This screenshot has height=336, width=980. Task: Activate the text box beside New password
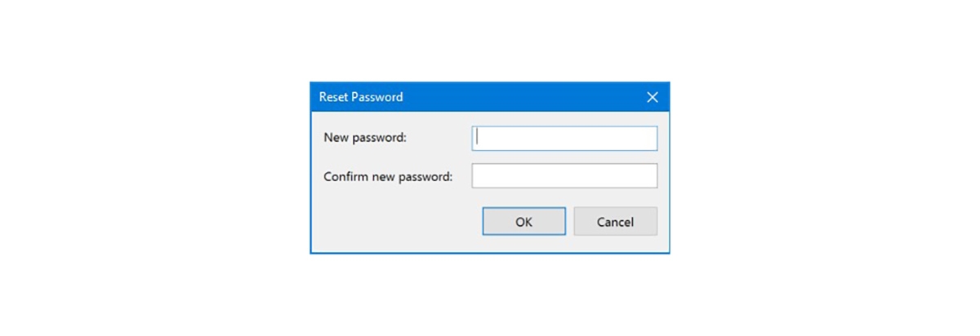click(564, 139)
